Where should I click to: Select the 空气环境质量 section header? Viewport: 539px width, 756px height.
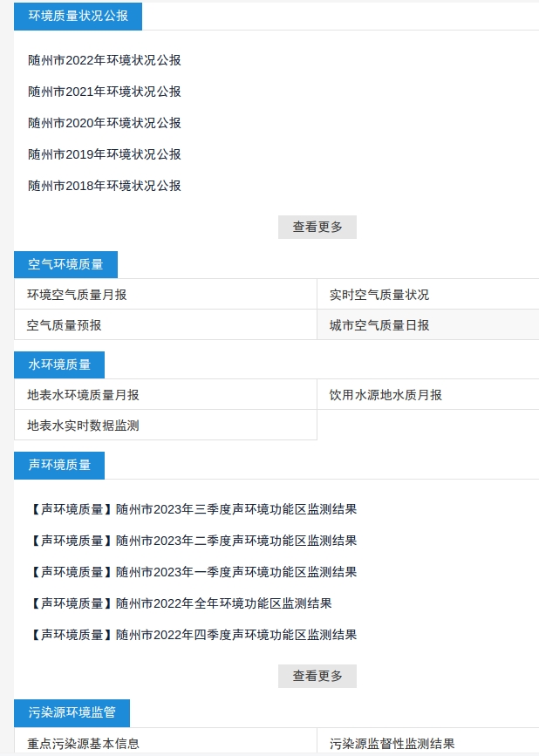pyautogui.click(x=65, y=264)
